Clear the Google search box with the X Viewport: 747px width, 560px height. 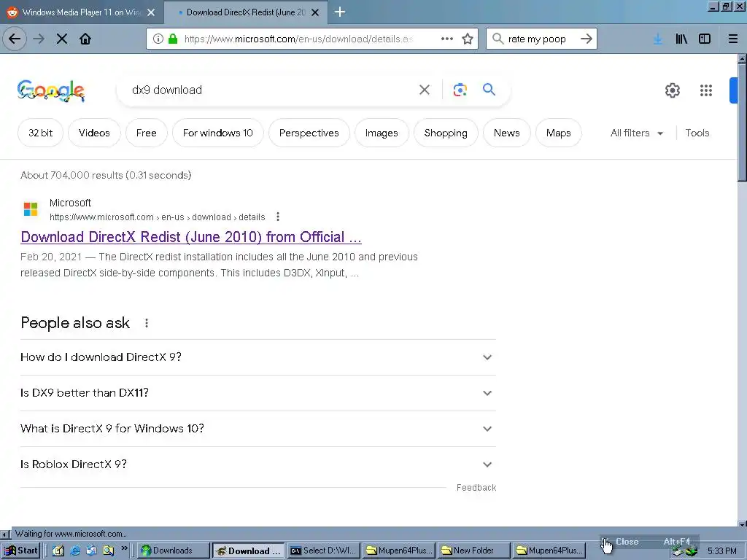click(424, 90)
